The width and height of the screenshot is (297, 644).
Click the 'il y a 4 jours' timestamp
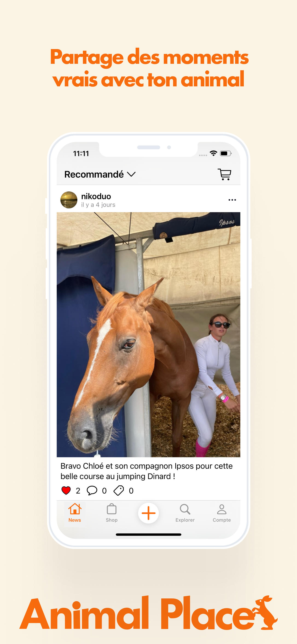(98, 205)
